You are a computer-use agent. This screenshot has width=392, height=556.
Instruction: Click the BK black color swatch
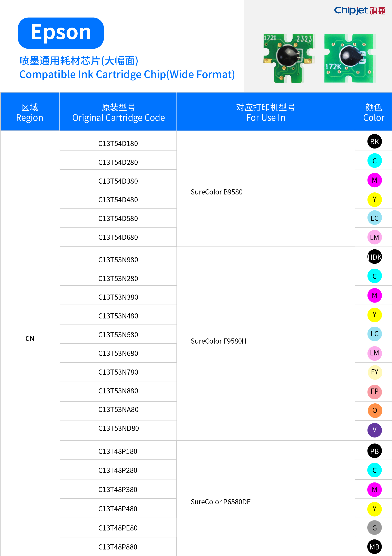pyautogui.click(x=375, y=141)
